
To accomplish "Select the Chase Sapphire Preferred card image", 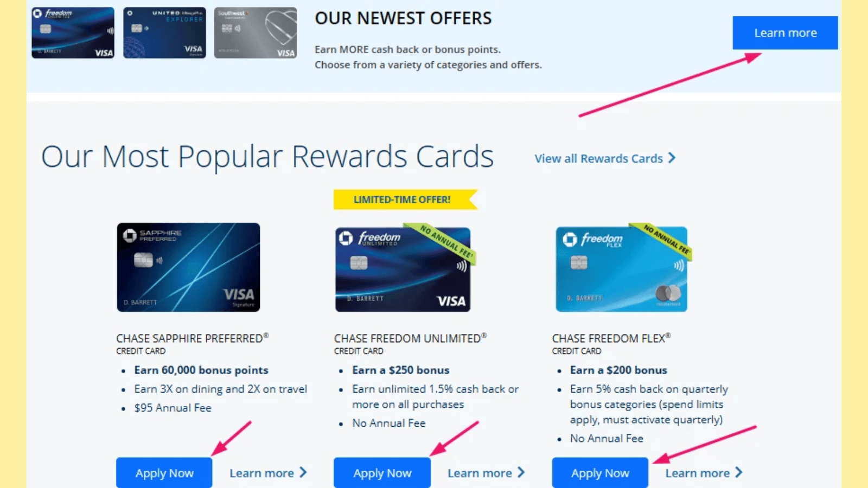I will [x=188, y=267].
